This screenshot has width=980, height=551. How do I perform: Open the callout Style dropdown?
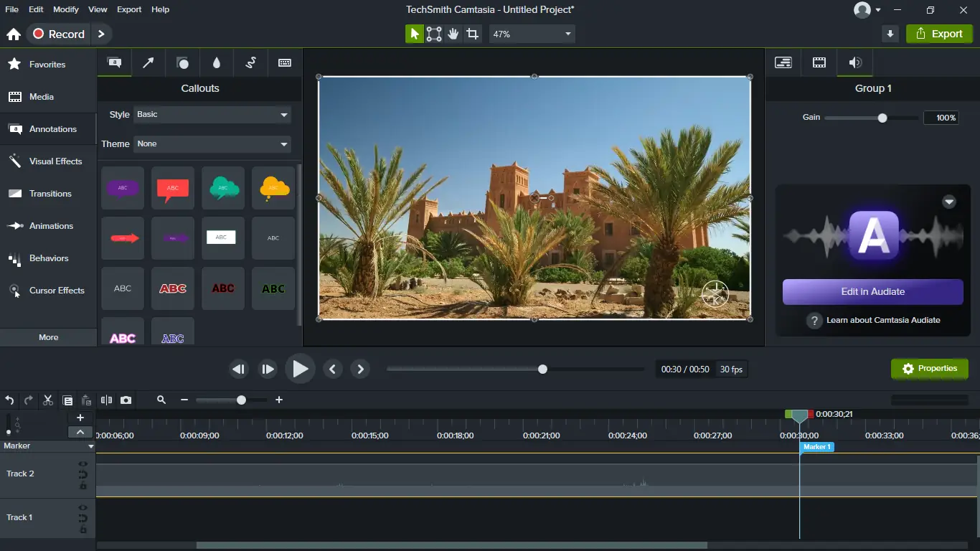(212, 114)
